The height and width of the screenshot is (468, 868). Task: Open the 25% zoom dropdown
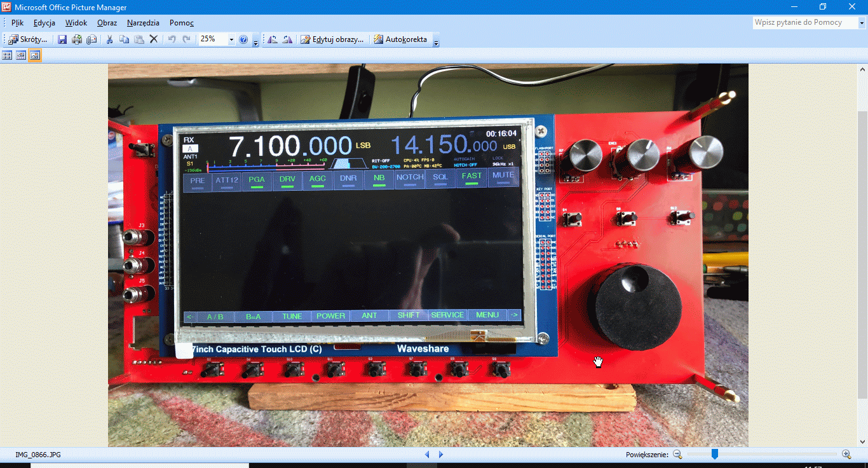pos(231,39)
